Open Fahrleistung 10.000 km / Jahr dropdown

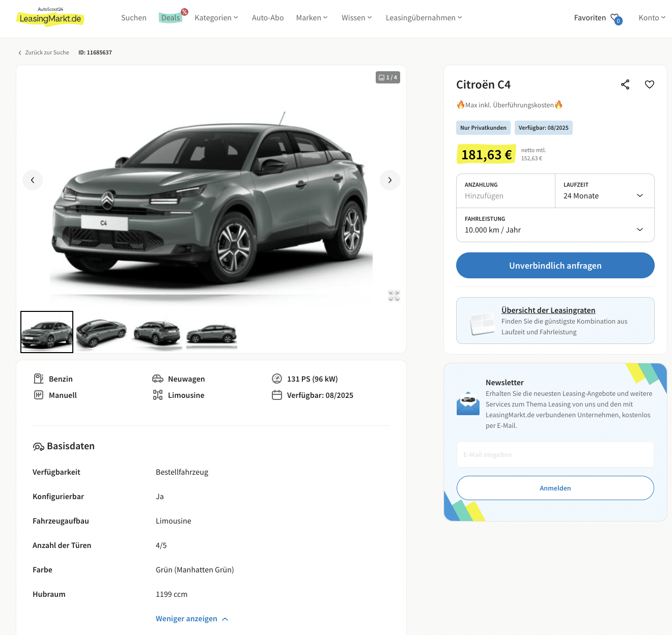coord(555,225)
